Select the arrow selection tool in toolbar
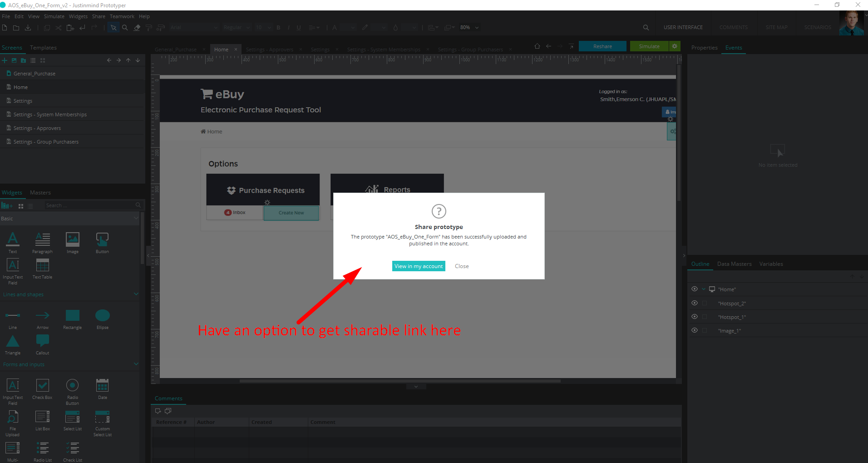This screenshot has height=463, width=868. tap(113, 28)
